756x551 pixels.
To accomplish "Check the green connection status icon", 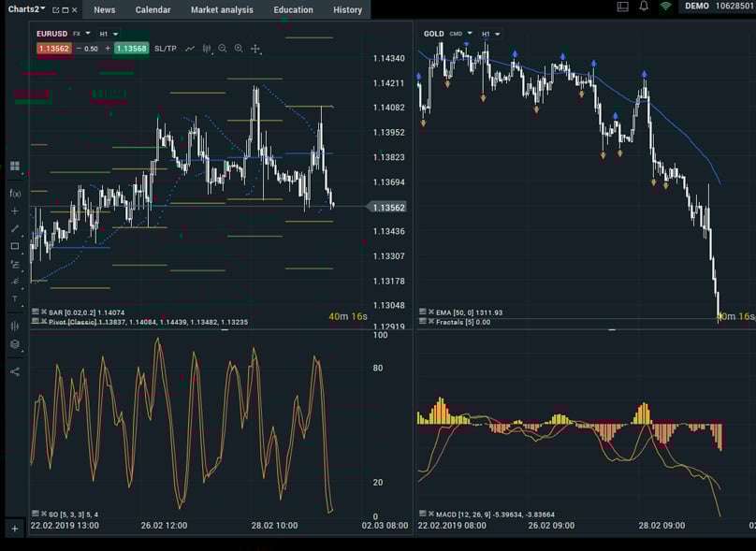I will (666, 7).
